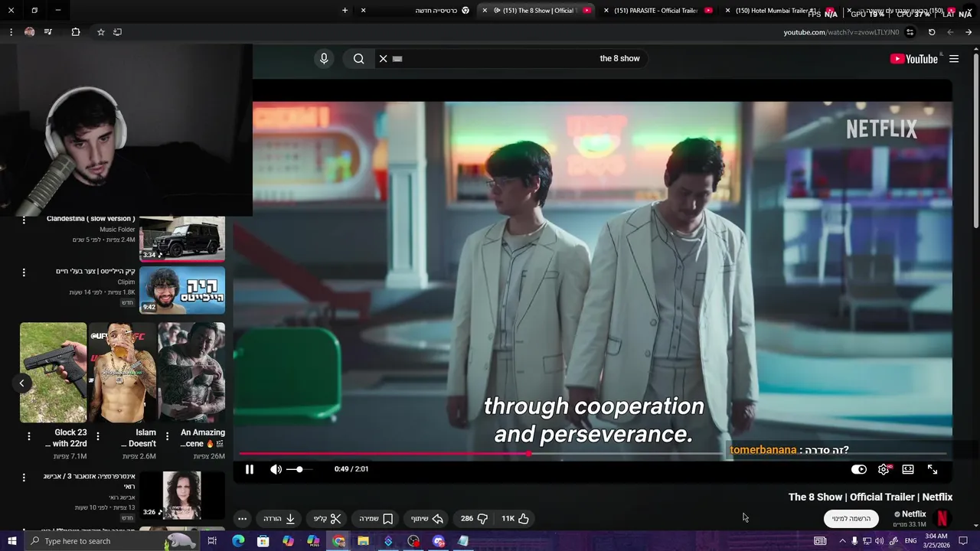Subscribe to Netflix with הרשמה למינוי button
Screen dimensions: 980x551
pyautogui.click(x=851, y=519)
